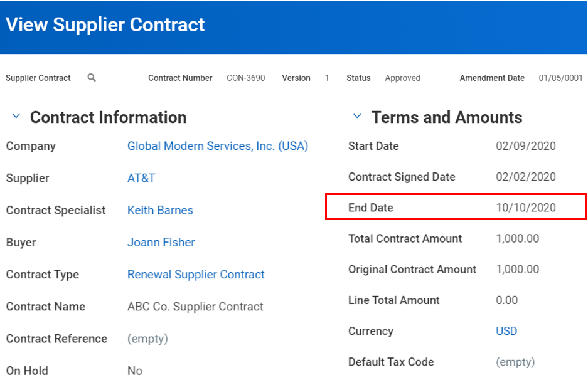This screenshot has height=390, width=588.
Task: Click the Supplier Contract field label
Action: point(38,78)
